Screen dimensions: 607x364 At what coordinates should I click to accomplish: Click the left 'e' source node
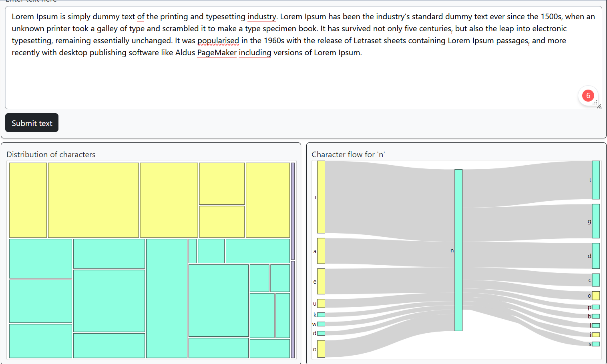[321, 281]
